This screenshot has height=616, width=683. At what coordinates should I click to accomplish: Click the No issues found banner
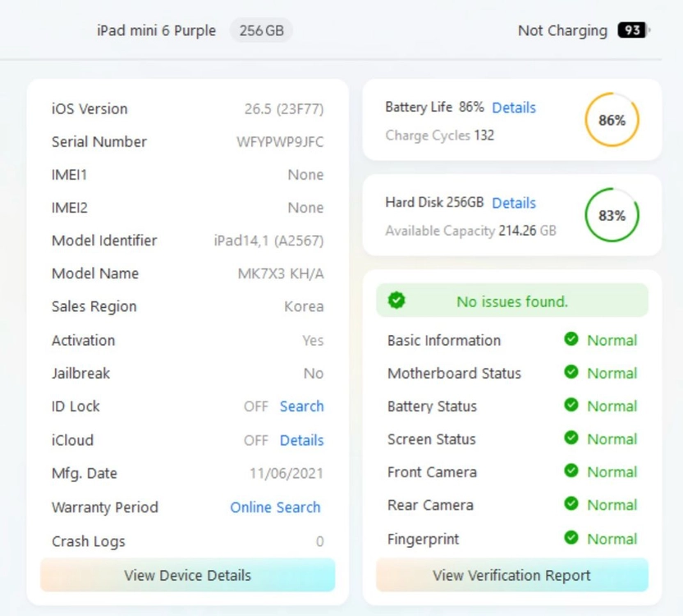pos(511,301)
